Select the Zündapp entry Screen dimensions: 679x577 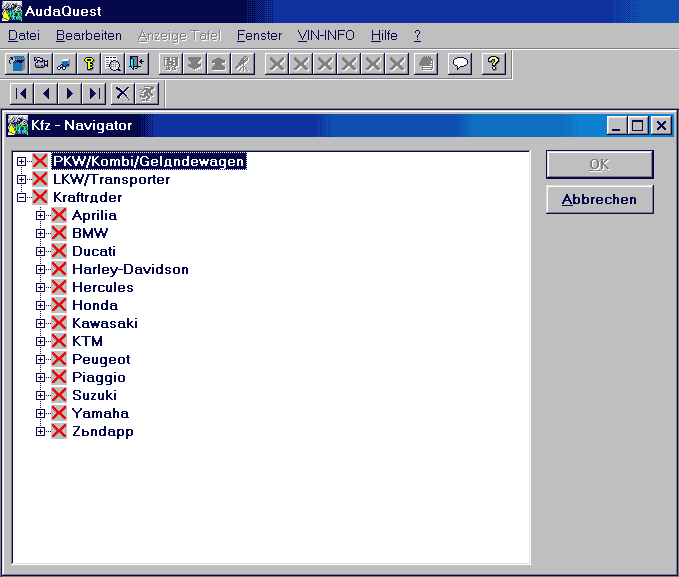(x=103, y=431)
